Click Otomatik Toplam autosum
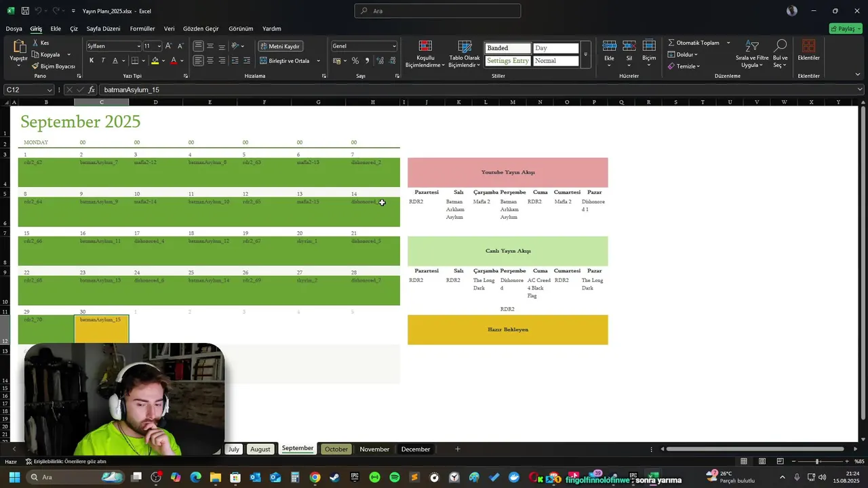The image size is (868, 488). (693, 43)
